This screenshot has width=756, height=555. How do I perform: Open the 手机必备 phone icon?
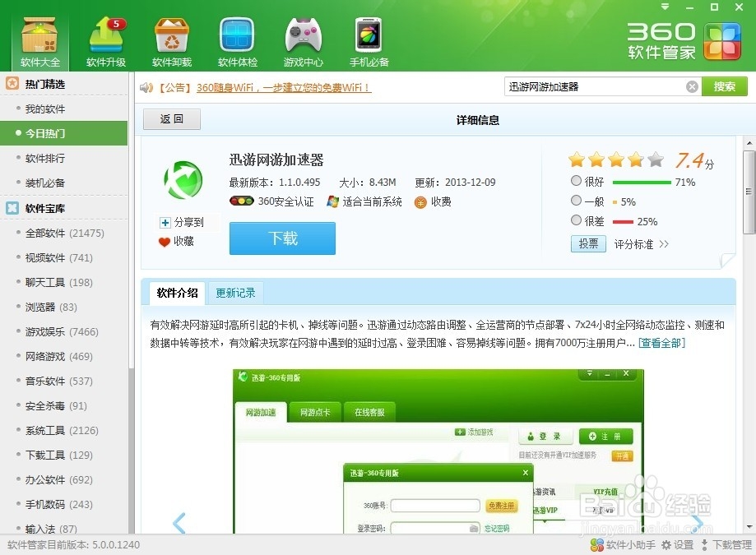pyautogui.click(x=369, y=42)
